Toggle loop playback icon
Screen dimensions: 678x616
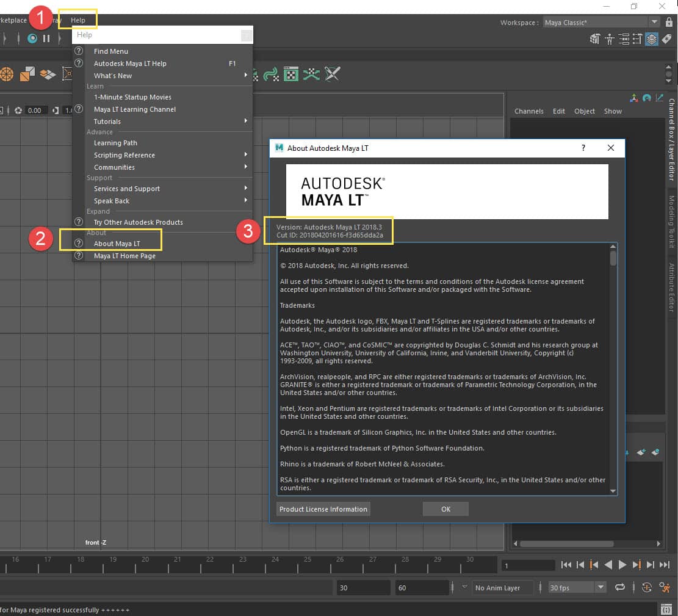click(x=620, y=587)
